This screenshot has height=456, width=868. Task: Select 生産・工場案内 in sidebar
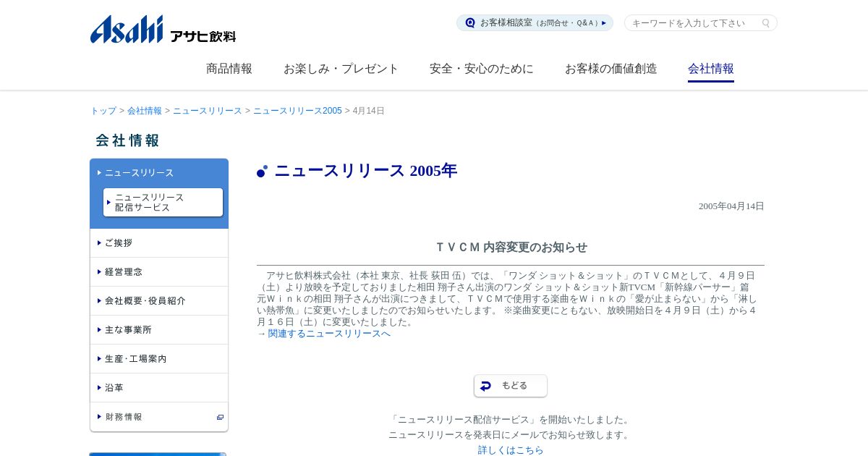[x=159, y=359]
